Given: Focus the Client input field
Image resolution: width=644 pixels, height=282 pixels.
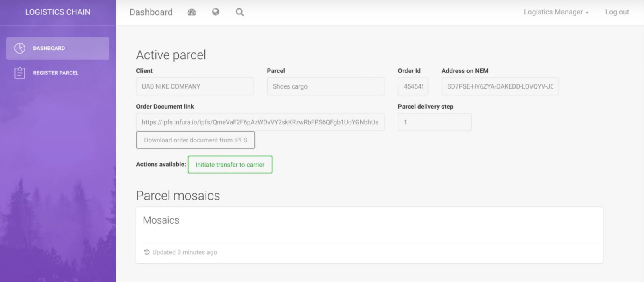Looking at the screenshot, I should click(195, 86).
